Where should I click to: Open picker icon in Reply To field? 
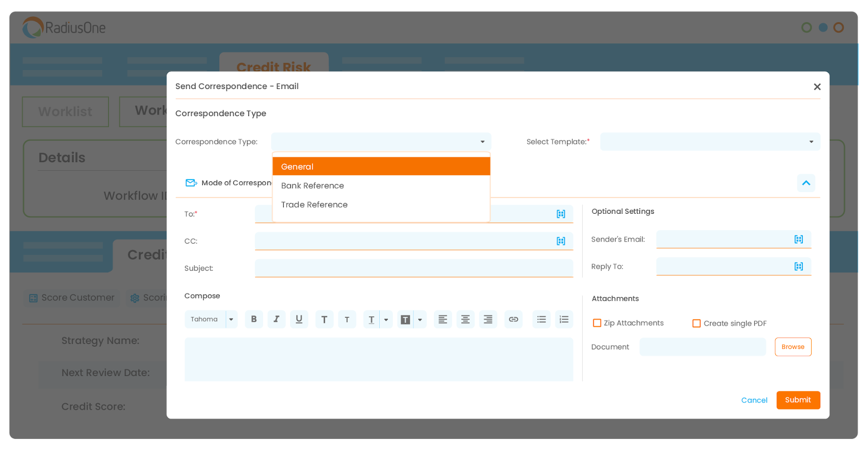click(x=799, y=266)
